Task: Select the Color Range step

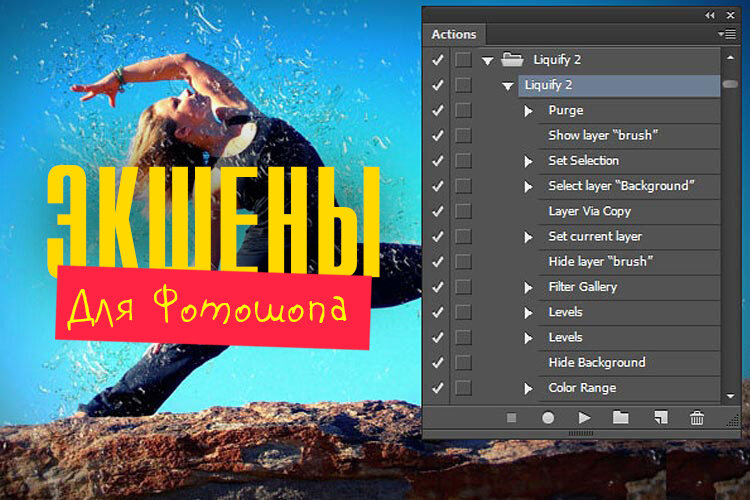Action: [629, 388]
